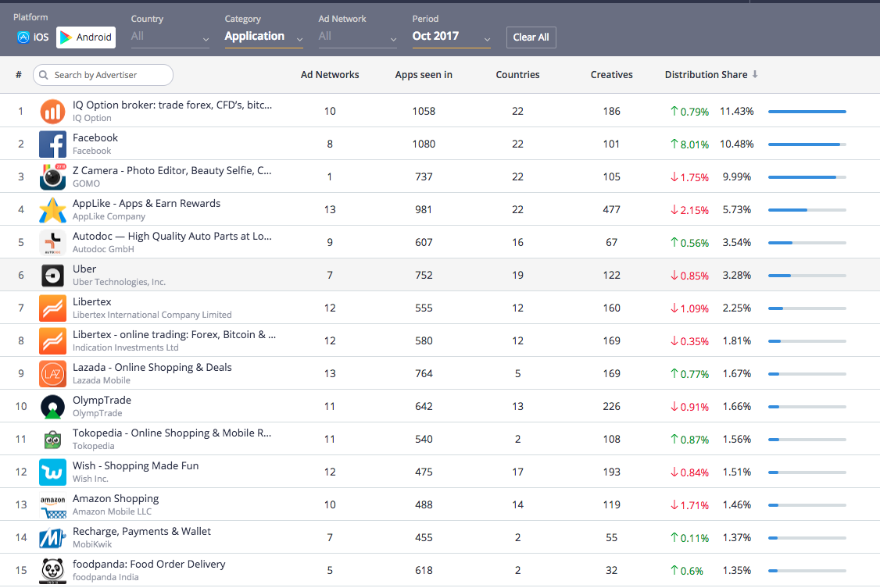Open Lazada - Online Shopping & Deals link
Image resolution: width=880 pixels, height=588 pixels.
coord(152,367)
